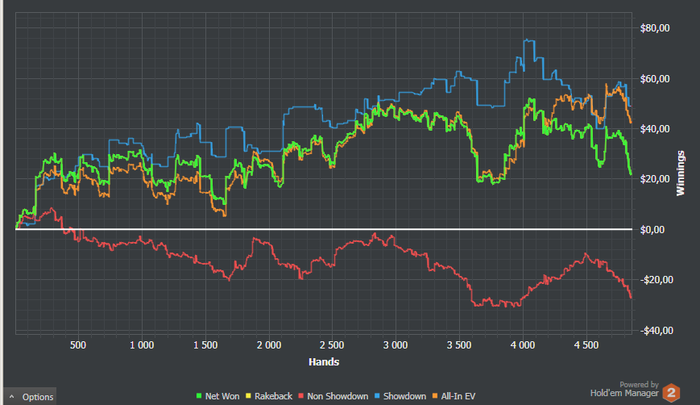
Task: Click the green Net Won line's final endpoint
Action: coord(630,174)
